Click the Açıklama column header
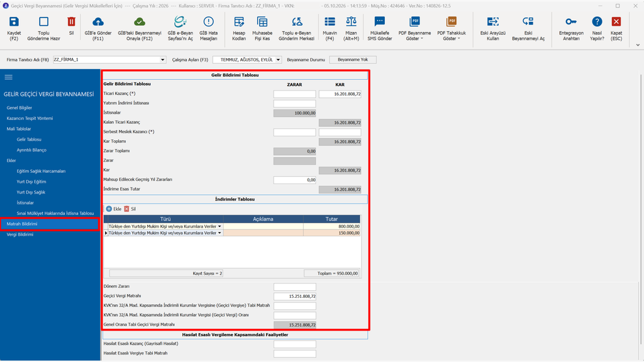 [x=263, y=219]
